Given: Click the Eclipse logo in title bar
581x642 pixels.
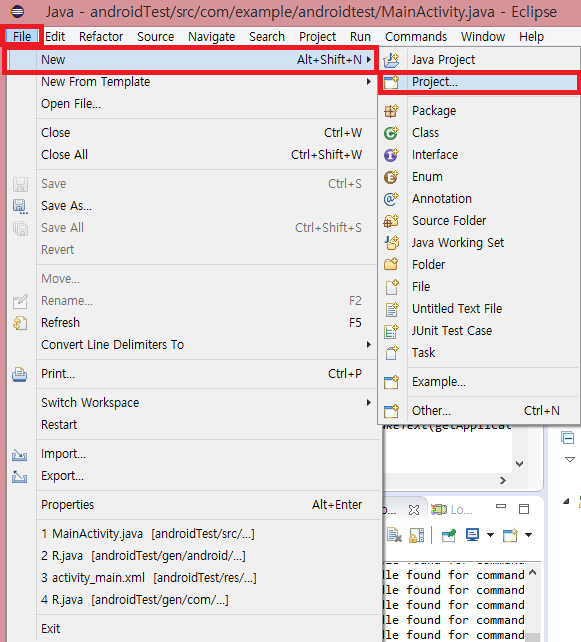Looking at the screenshot, I should tap(17, 11).
